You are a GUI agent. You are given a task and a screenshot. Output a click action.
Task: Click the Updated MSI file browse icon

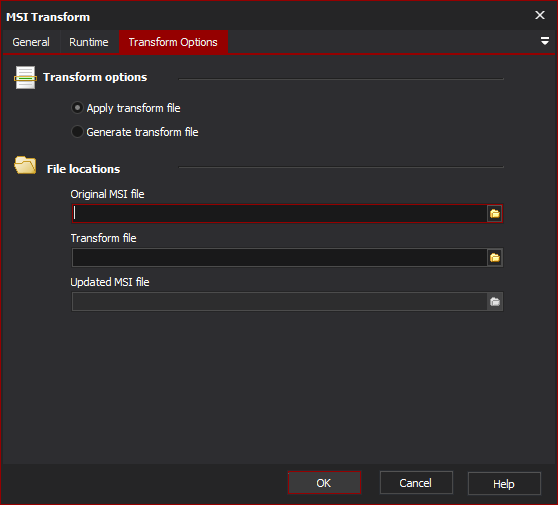pyautogui.click(x=495, y=302)
